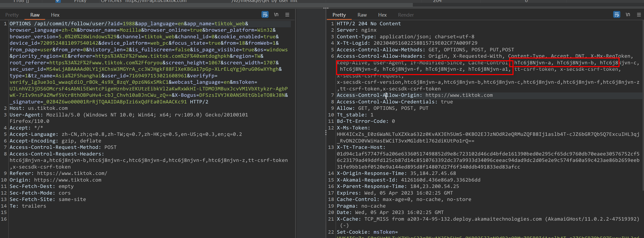Switch to response Pretty tab
Viewport: 644px width, 238px height.
click(339, 15)
